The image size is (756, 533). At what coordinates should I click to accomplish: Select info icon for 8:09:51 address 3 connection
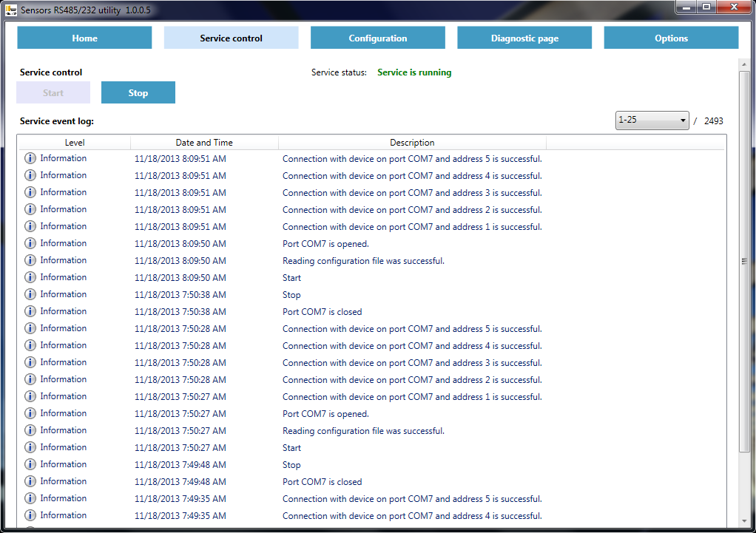coord(30,192)
